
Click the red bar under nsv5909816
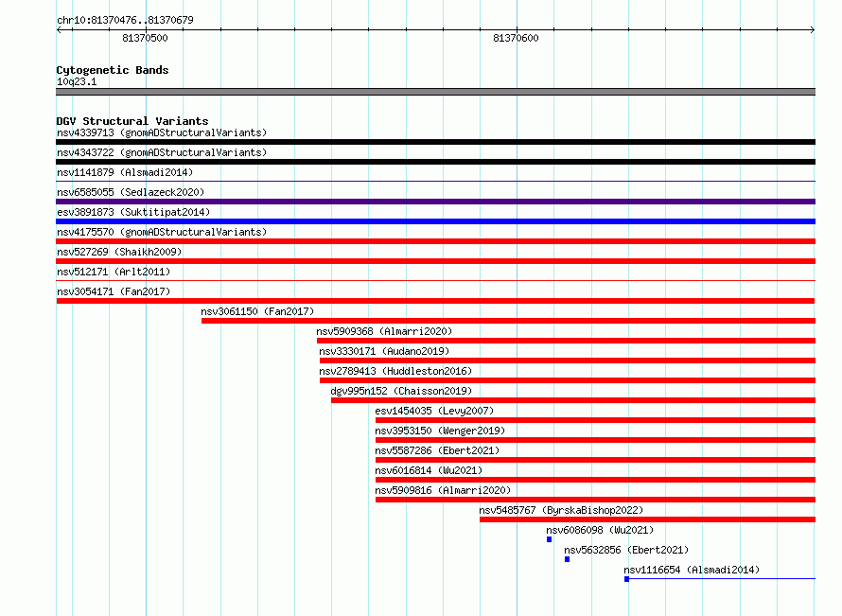click(x=595, y=500)
